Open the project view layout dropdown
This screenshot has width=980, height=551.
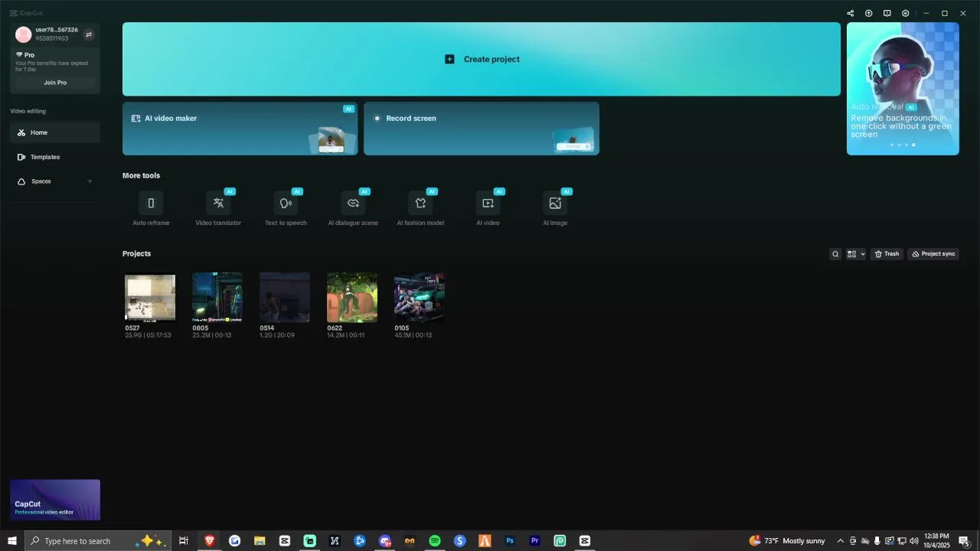tap(856, 254)
